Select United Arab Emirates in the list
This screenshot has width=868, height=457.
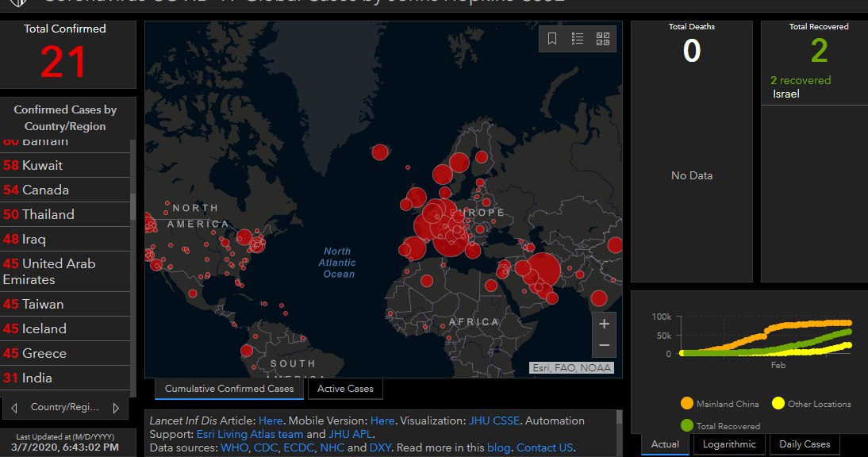tap(65, 271)
